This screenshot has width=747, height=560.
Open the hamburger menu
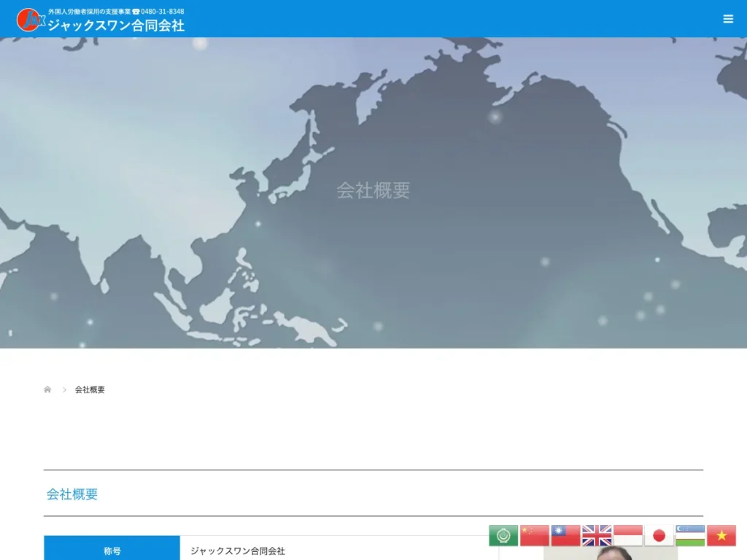pyautogui.click(x=727, y=18)
